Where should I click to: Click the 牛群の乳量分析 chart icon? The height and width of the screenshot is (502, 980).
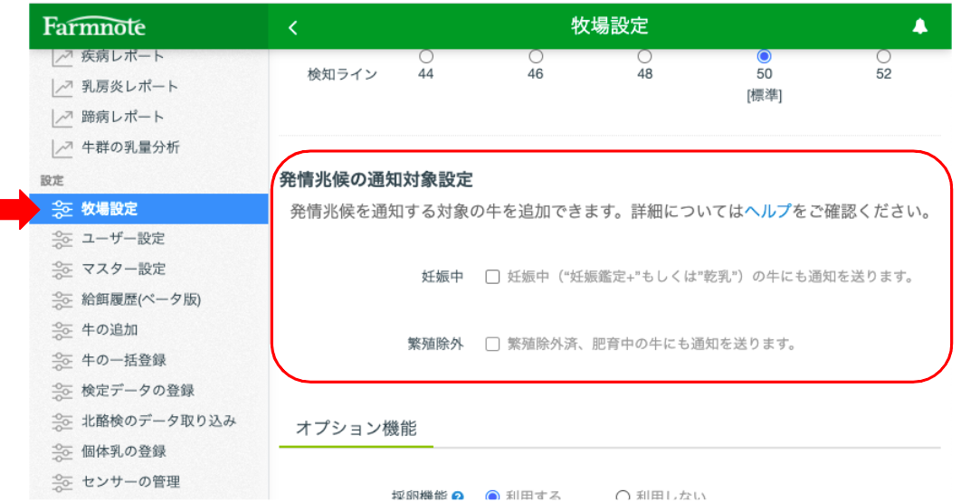(x=62, y=148)
